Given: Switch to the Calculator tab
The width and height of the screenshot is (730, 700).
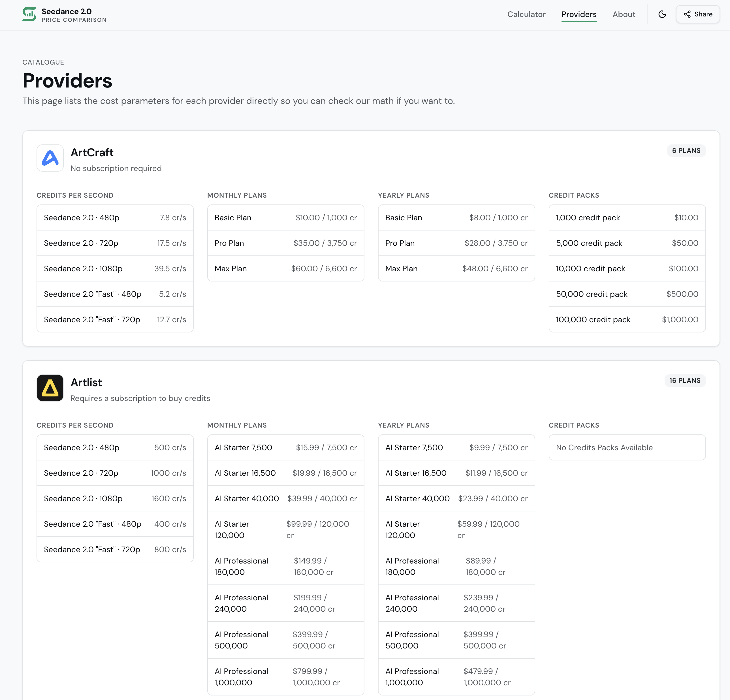Looking at the screenshot, I should [526, 14].
